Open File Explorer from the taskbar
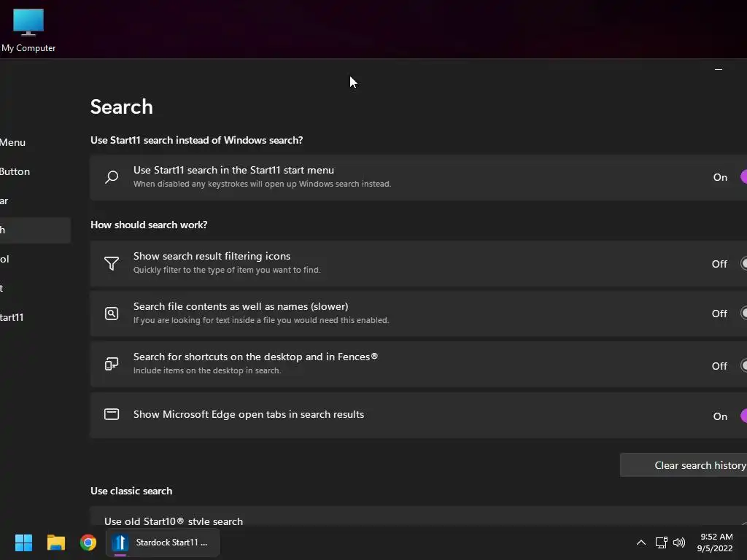This screenshot has width=747, height=560. pyautogui.click(x=55, y=542)
